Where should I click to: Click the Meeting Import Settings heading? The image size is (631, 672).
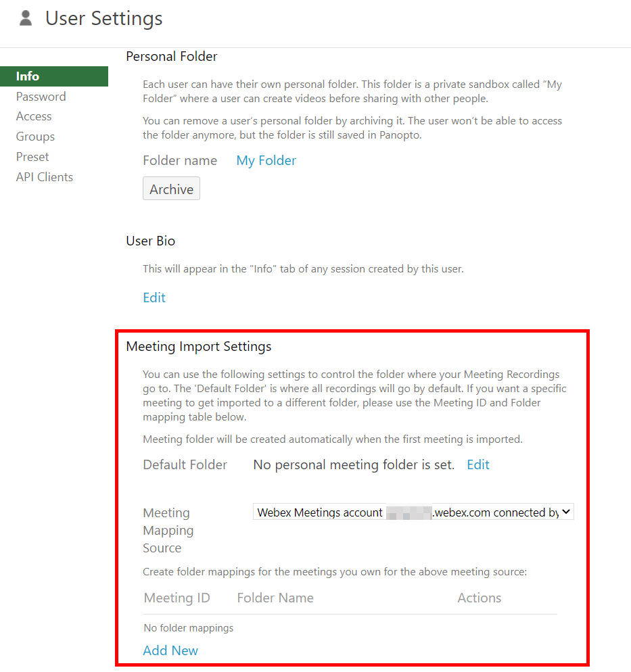coord(198,346)
